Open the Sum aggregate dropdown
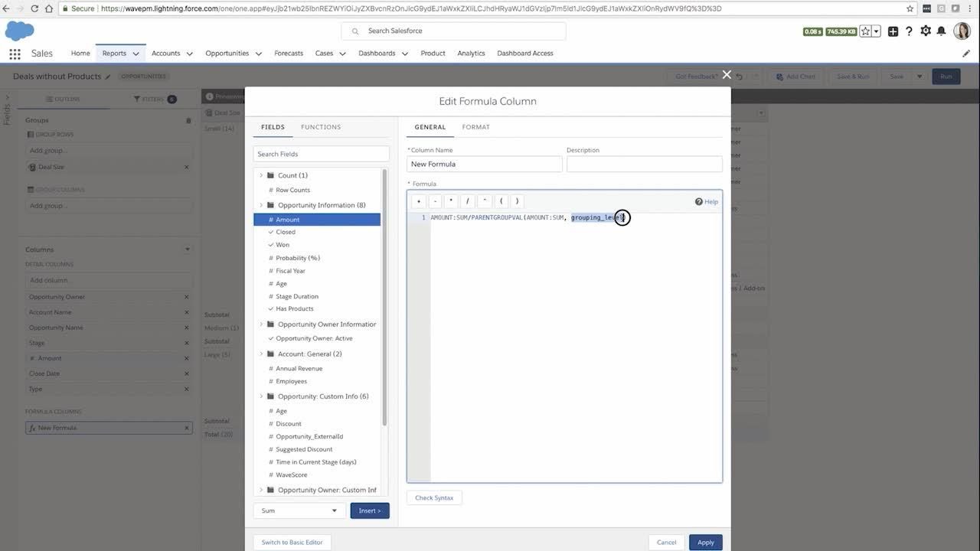The image size is (980, 551). (x=299, y=510)
